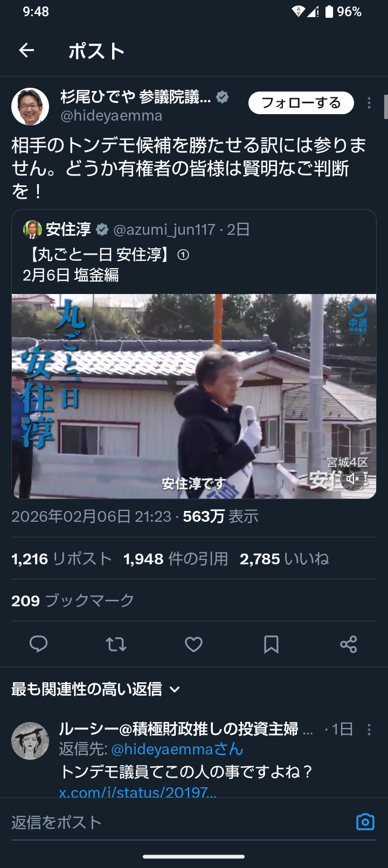Open the 2,785 いいね list

[284, 559]
